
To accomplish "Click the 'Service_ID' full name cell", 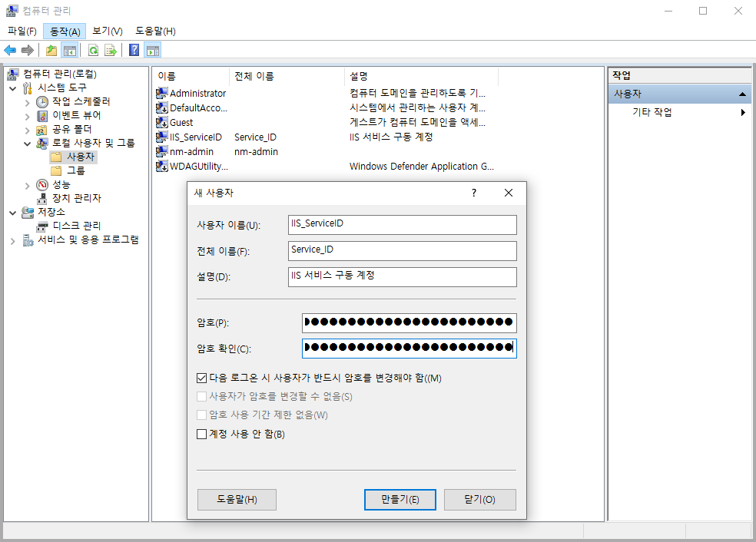I will [255, 137].
